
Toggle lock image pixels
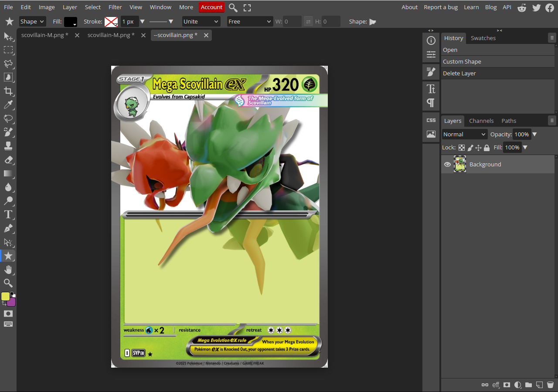pyautogui.click(x=470, y=148)
